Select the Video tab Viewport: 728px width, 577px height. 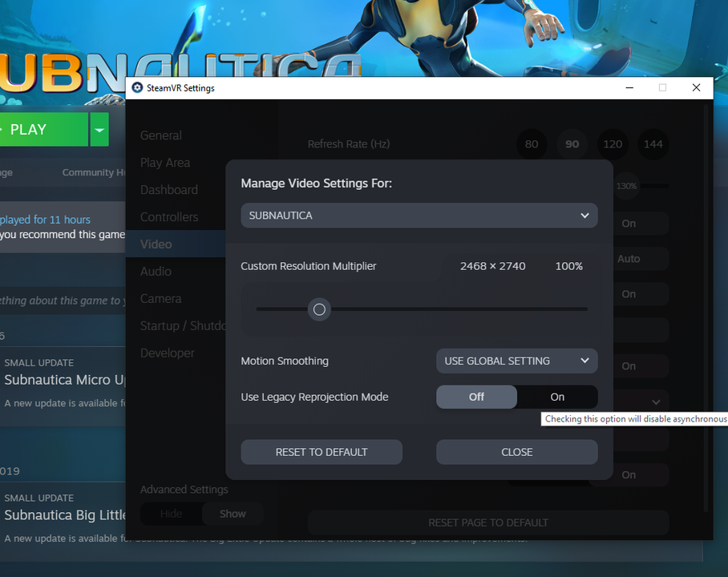(x=176, y=244)
